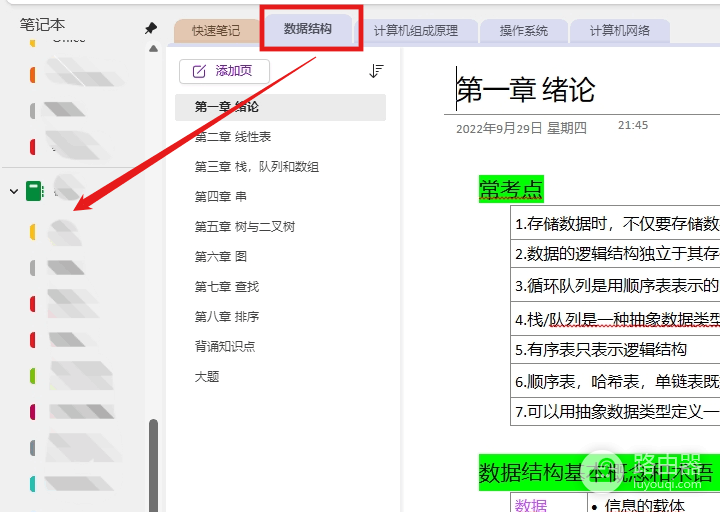This screenshot has width=720, height=512.
Task: Select the light-green-tagged section in notebook list
Action: [71, 376]
